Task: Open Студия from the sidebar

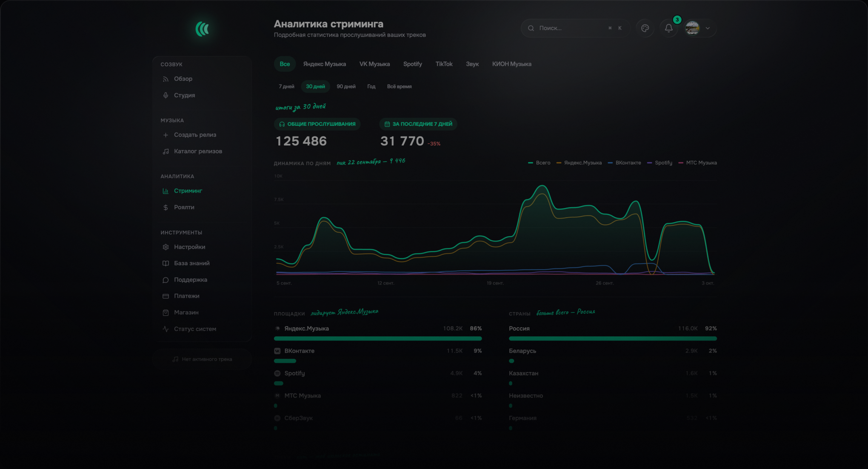Action: pyautogui.click(x=202, y=95)
